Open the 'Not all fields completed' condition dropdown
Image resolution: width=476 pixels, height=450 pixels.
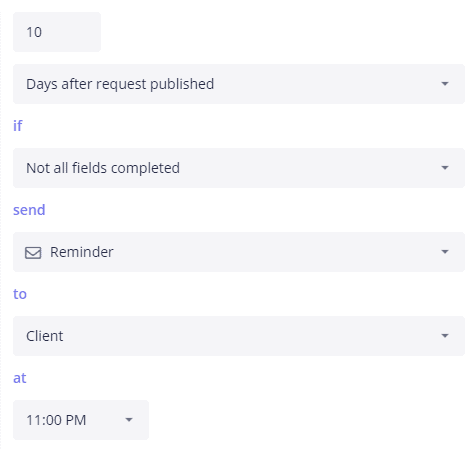pyautogui.click(x=239, y=168)
